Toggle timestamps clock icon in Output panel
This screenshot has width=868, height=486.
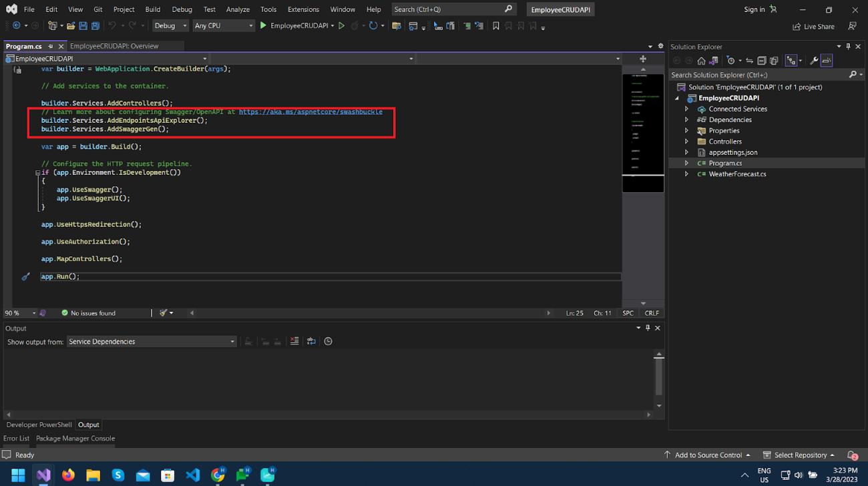pyautogui.click(x=328, y=341)
